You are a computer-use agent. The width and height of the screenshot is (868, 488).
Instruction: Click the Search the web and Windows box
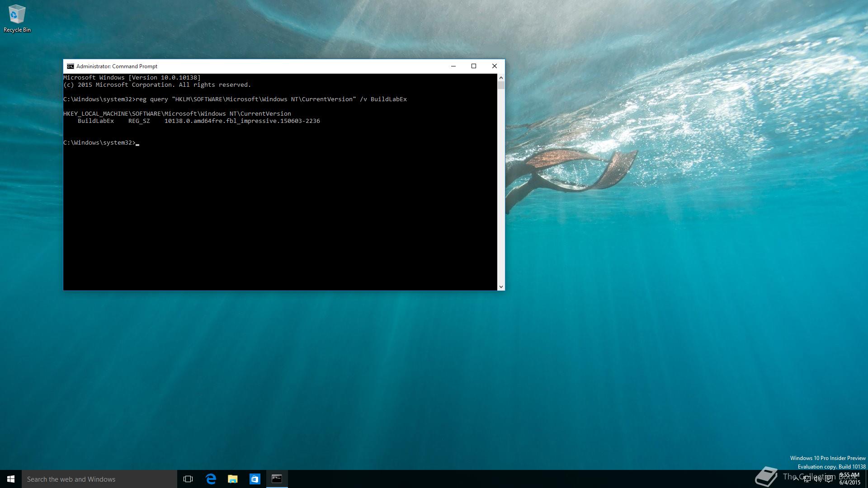(x=99, y=479)
